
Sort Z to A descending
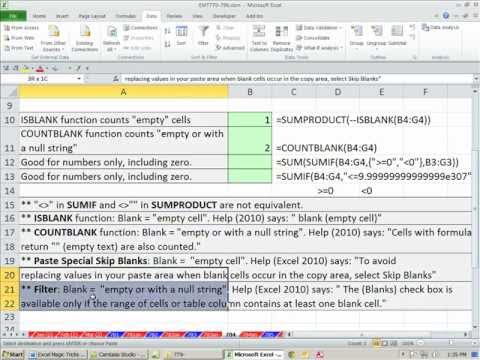(167, 44)
